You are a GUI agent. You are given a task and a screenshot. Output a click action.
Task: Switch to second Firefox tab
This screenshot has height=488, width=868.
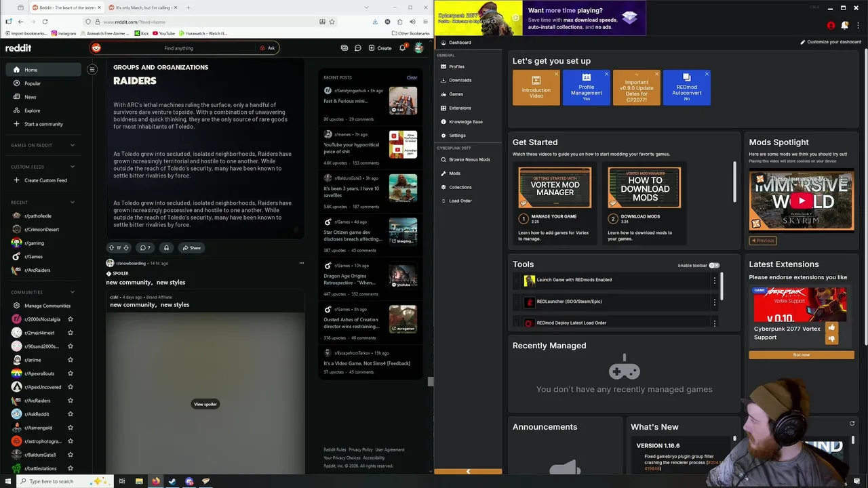(142, 7)
